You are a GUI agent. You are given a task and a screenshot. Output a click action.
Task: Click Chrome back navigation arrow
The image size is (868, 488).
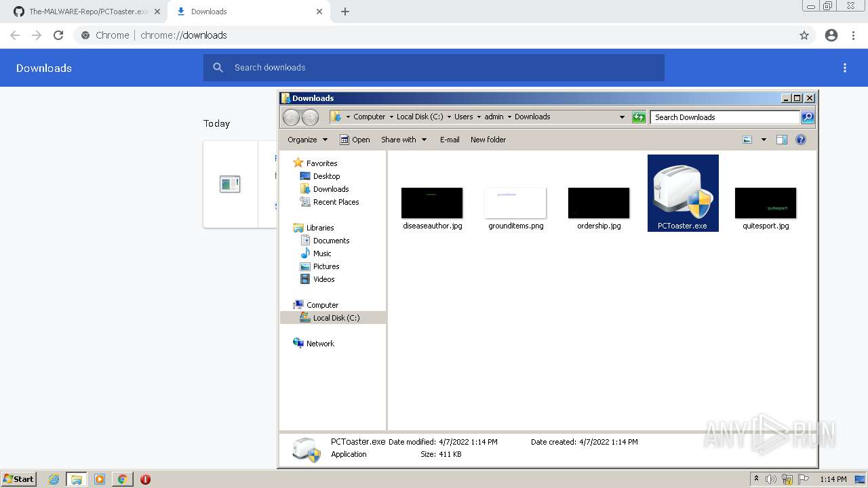pos(15,35)
